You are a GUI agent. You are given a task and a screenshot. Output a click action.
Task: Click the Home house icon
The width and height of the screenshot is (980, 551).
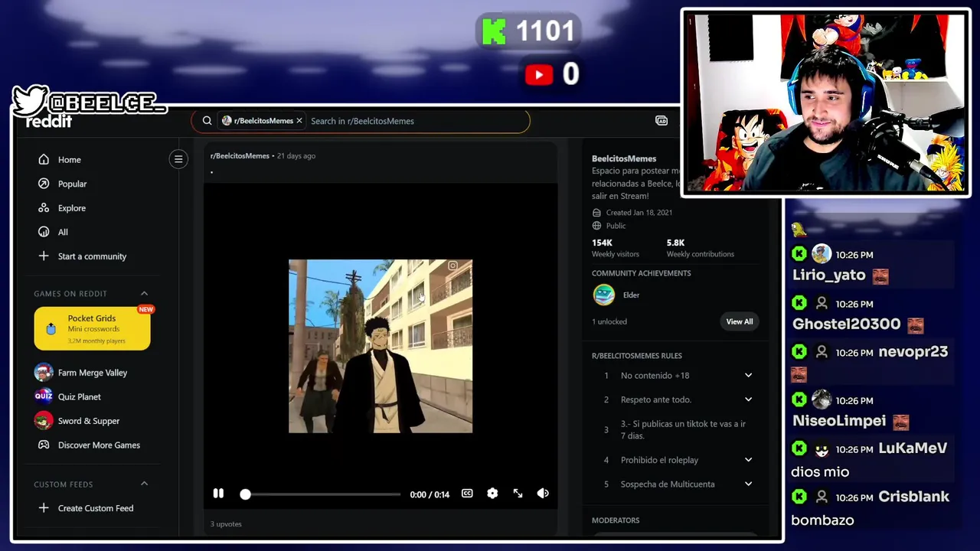point(44,159)
